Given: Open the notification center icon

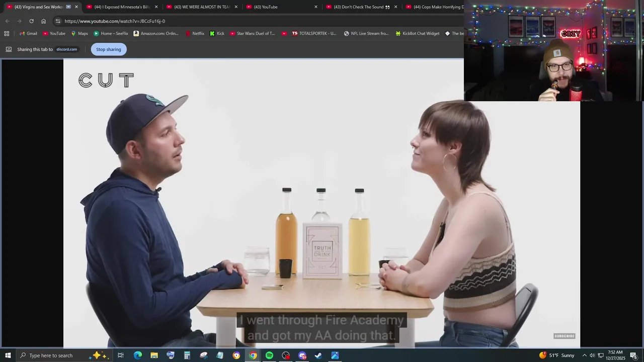Looking at the screenshot, I should point(634,355).
